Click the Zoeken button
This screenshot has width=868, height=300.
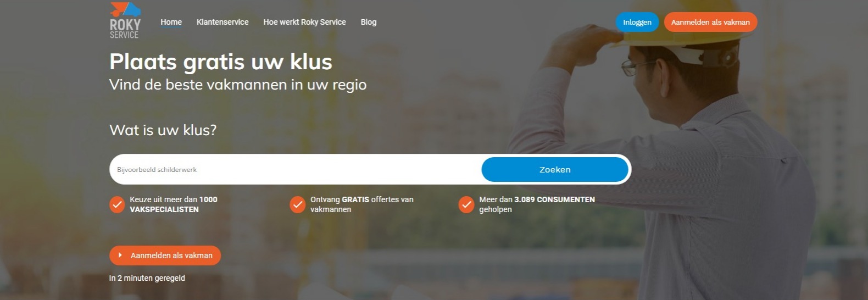[555, 169]
